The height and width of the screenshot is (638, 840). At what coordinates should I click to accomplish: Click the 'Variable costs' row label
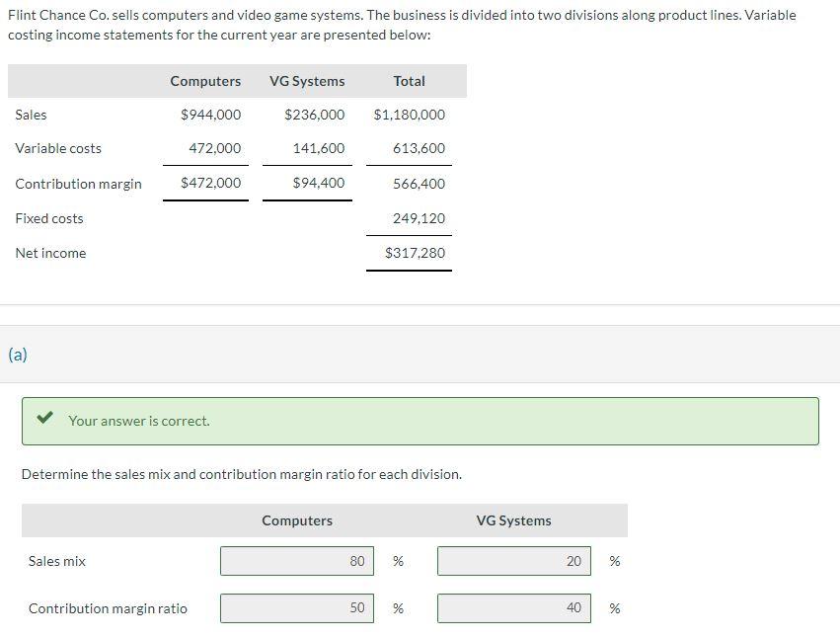tap(58, 148)
